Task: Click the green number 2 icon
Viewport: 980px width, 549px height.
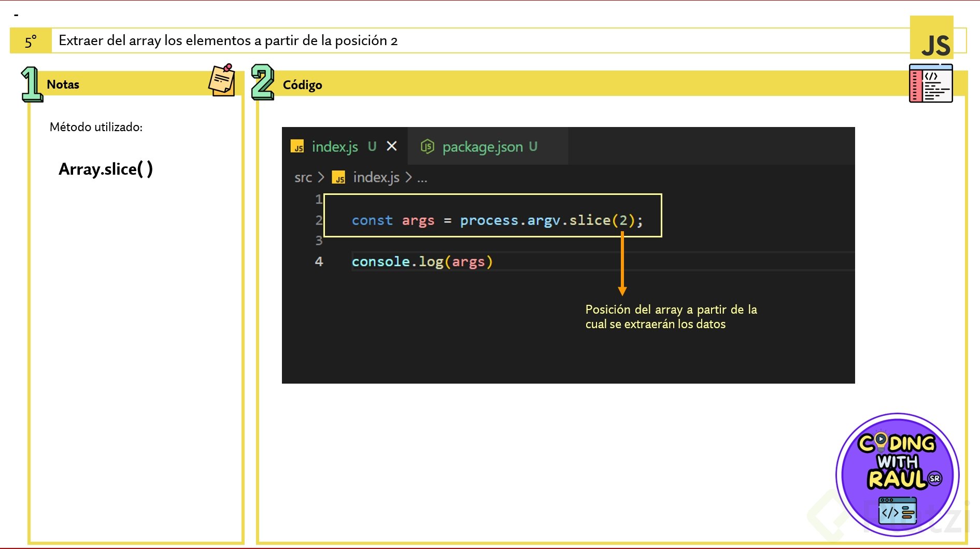Action: click(x=262, y=82)
